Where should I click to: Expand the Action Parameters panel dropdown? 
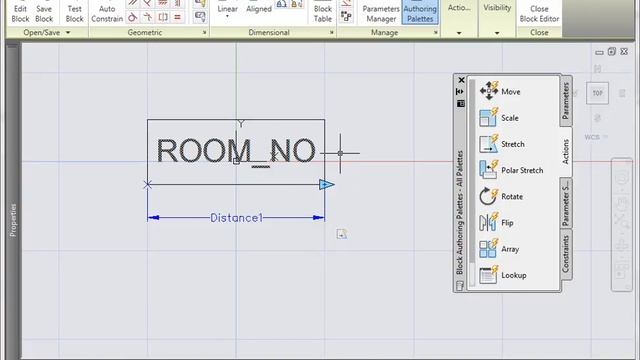pyautogui.click(x=459, y=33)
